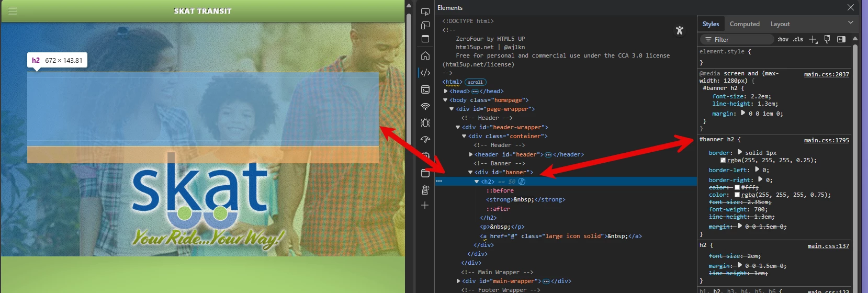Add a new style rule plus icon

pos(813,39)
